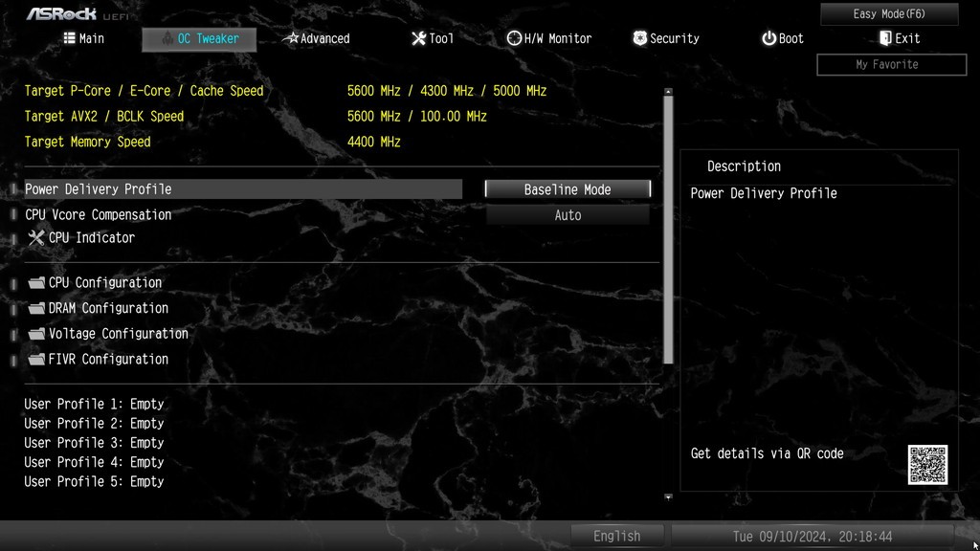
Task: Click the QR code image
Action: click(x=927, y=465)
